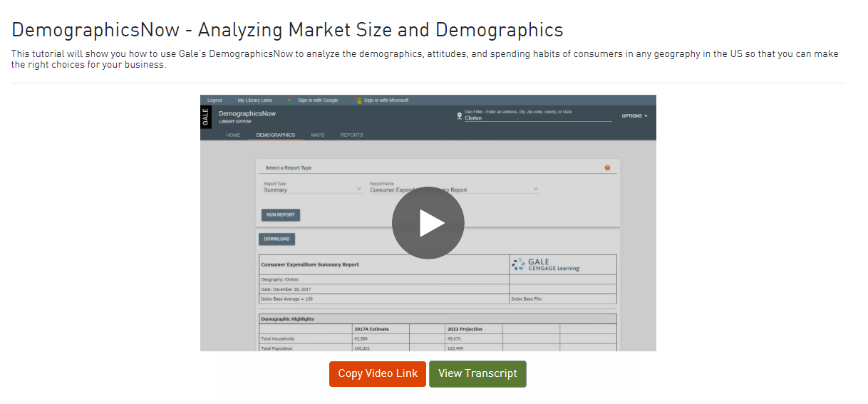Click the page title DemographicsNow - Analyzing Market Size
This screenshot has height=404, width=868.
pyautogui.click(x=287, y=30)
